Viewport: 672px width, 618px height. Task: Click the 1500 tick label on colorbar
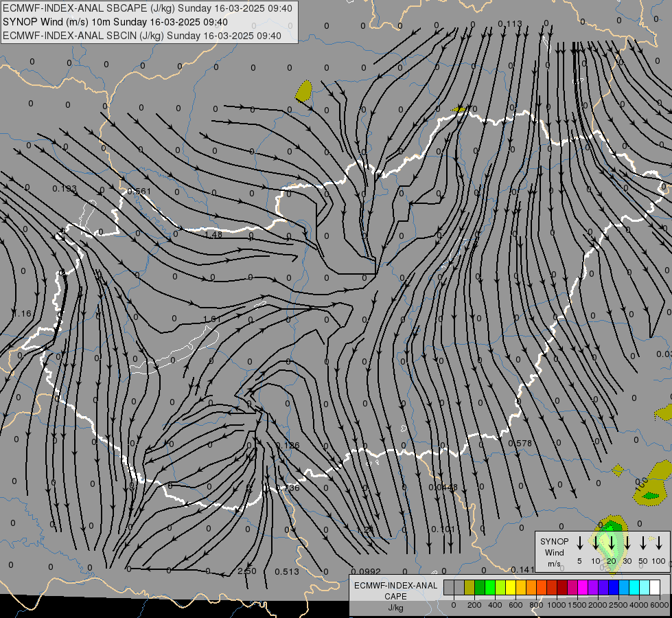tap(577, 605)
